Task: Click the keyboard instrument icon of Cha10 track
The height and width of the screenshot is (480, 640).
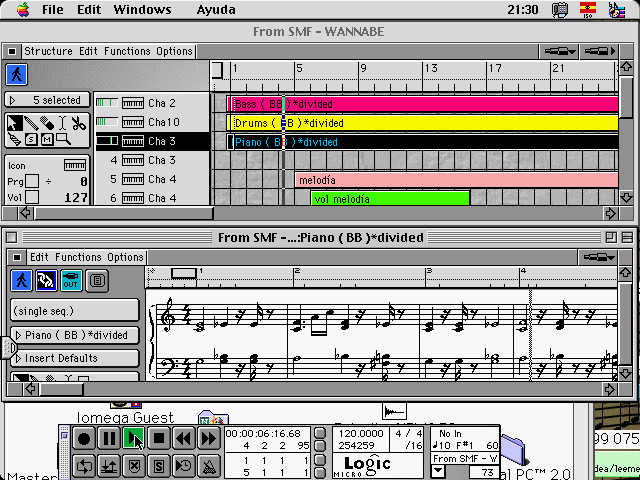Action: tap(133, 122)
